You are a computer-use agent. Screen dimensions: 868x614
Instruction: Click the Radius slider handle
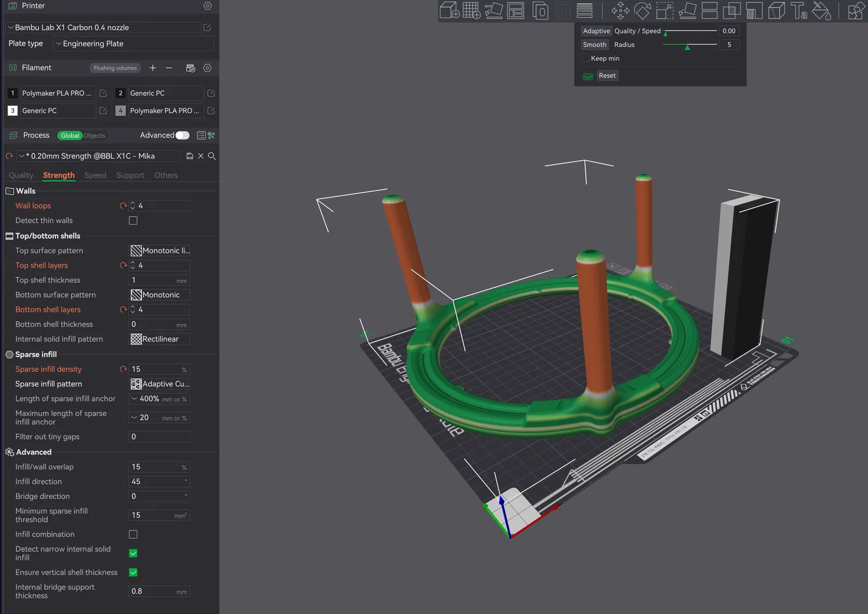(687, 47)
